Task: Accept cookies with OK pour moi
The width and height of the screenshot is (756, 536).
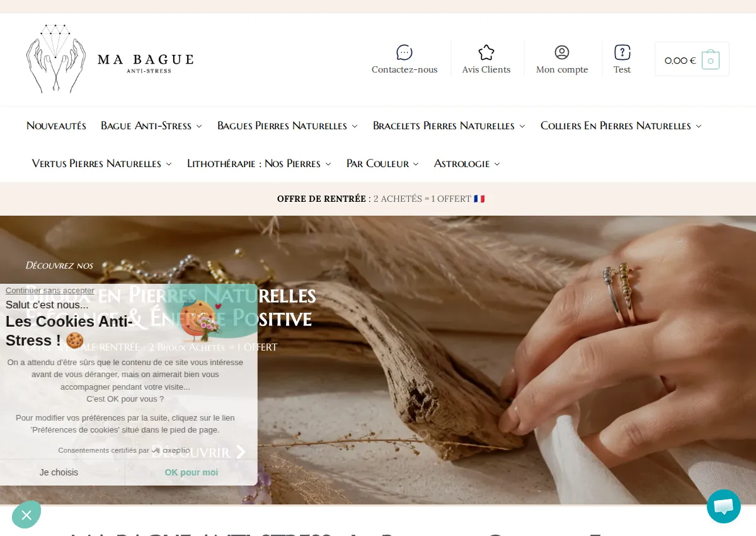Action: [192, 472]
